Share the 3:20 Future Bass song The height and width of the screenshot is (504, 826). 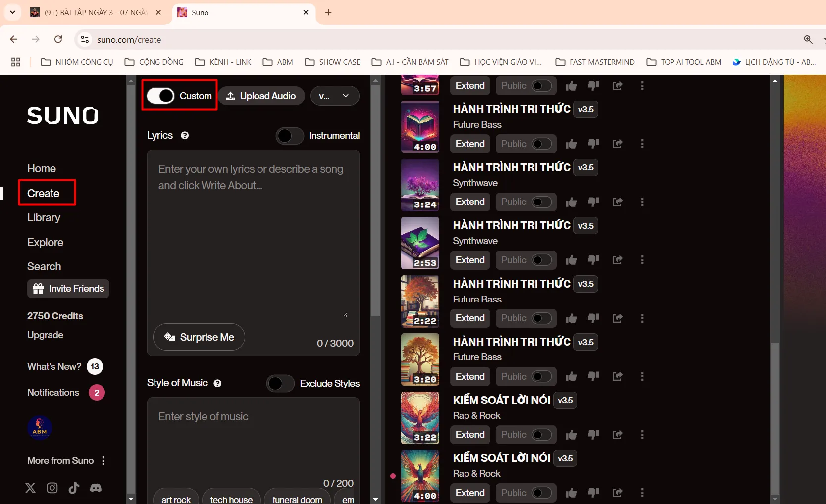tap(618, 376)
